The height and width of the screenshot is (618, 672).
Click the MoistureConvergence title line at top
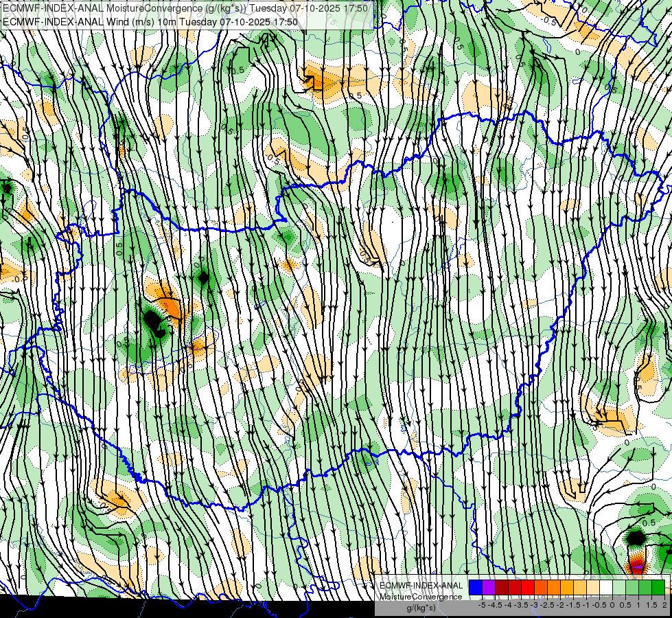pyautogui.click(x=185, y=8)
